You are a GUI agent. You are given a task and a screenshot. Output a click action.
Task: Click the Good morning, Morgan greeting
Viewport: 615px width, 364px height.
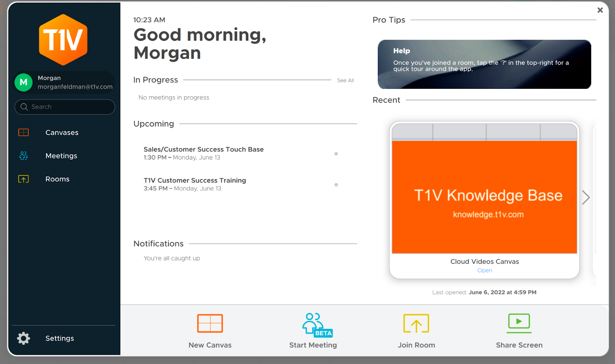[x=200, y=44]
